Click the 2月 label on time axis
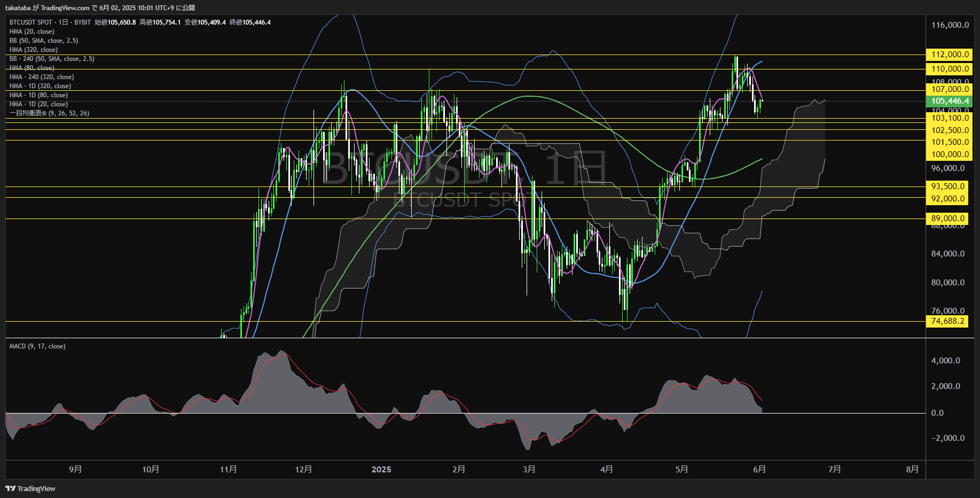Screen dimensions: 980x498 [459, 469]
